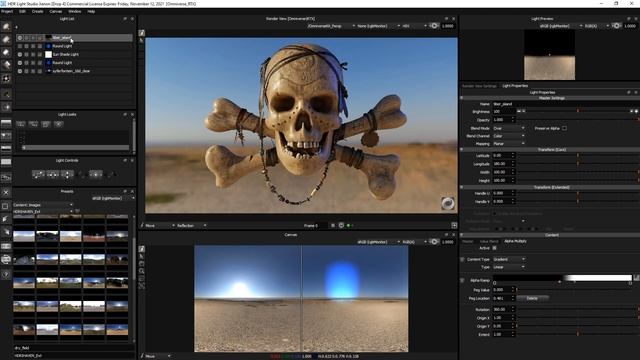Open the Blend Mode dropdown
This screenshot has width=640, height=360.
509,128
